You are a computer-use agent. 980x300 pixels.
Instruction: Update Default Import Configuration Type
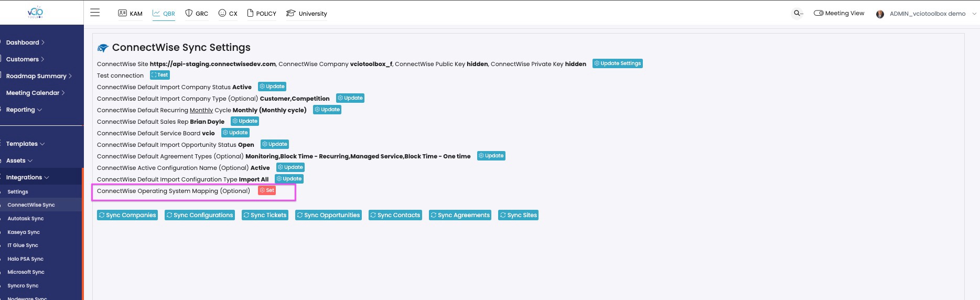click(x=289, y=179)
